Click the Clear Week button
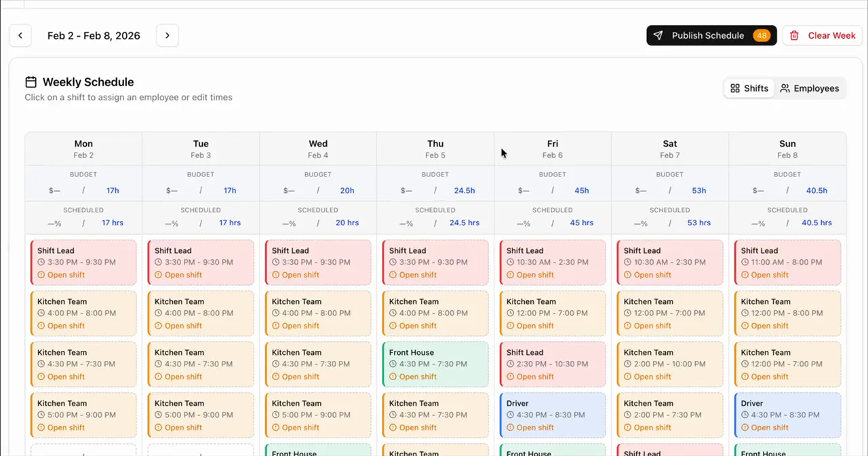The width and height of the screenshot is (868, 456). click(x=822, y=35)
